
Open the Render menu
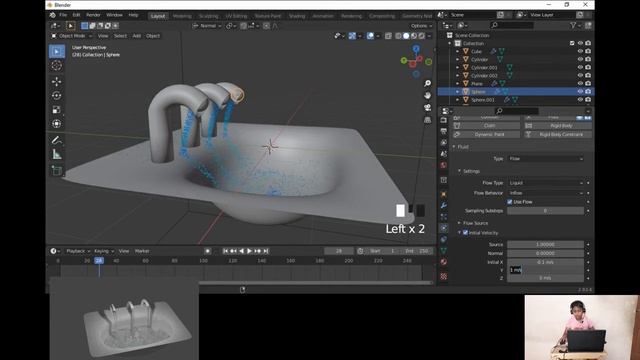pos(93,15)
